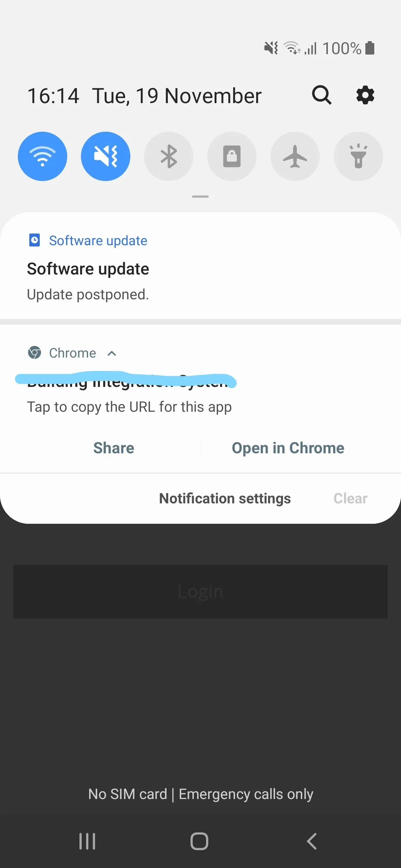This screenshot has height=868, width=401.
Task: Enable Bluetooth quick setting
Action: click(169, 156)
